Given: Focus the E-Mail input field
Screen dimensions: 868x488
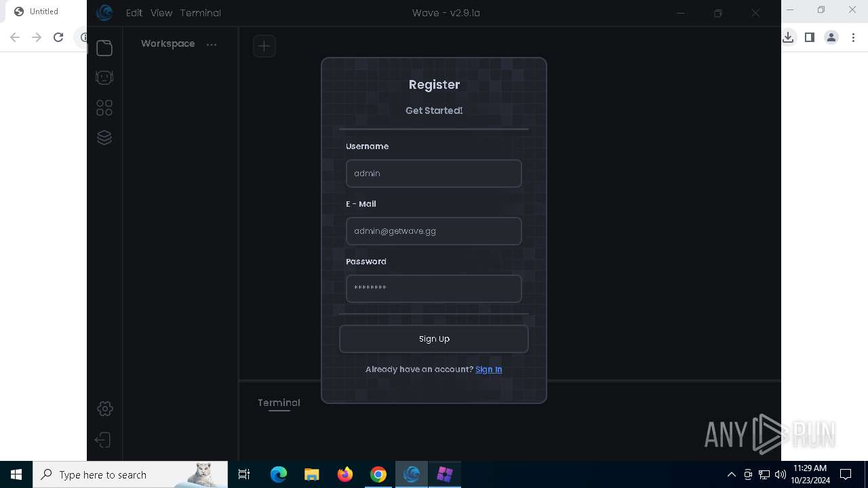Looking at the screenshot, I should pyautogui.click(x=434, y=231).
